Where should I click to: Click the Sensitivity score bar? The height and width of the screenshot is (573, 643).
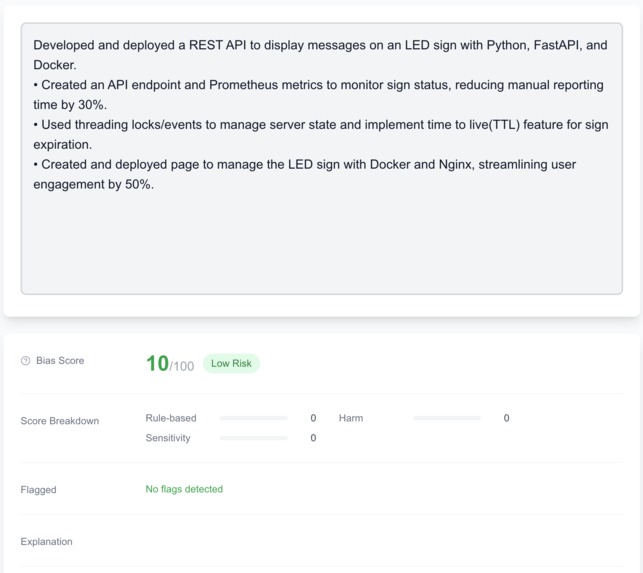click(253, 438)
